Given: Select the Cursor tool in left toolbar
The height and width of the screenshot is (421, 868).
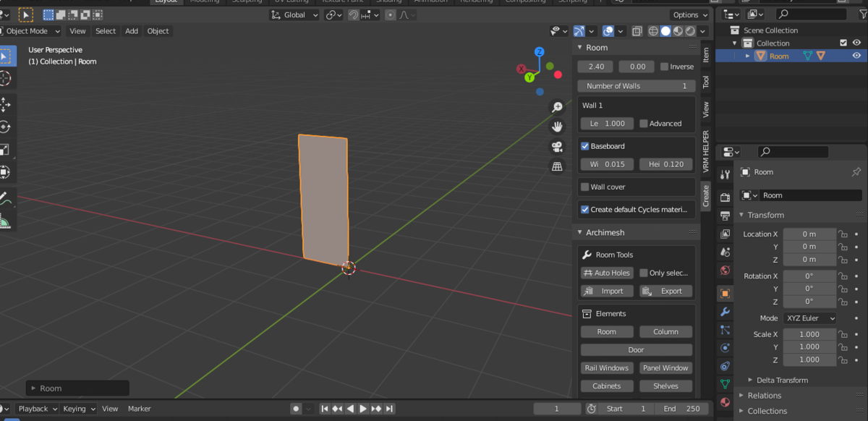Looking at the screenshot, I should pos(5,79).
